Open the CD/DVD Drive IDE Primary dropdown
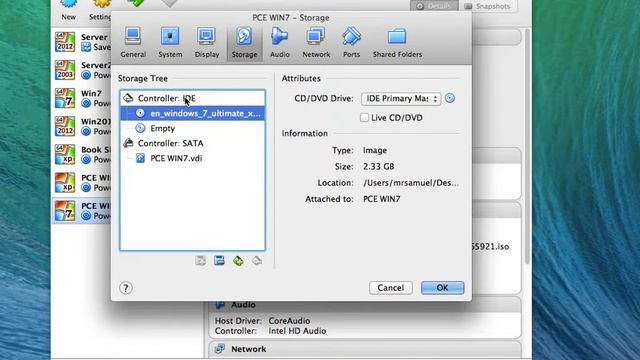The image size is (640, 360). (x=401, y=99)
